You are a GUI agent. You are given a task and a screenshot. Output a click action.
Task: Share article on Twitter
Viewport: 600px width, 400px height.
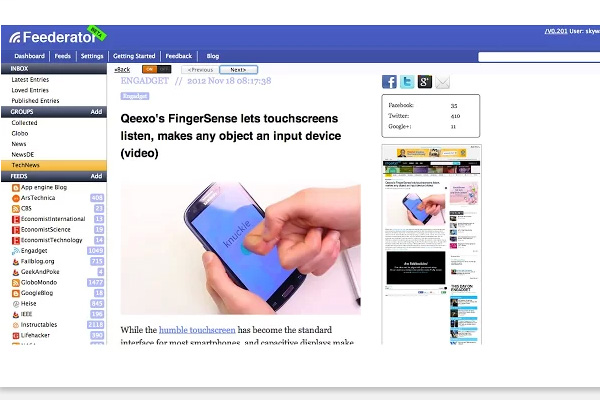407,82
